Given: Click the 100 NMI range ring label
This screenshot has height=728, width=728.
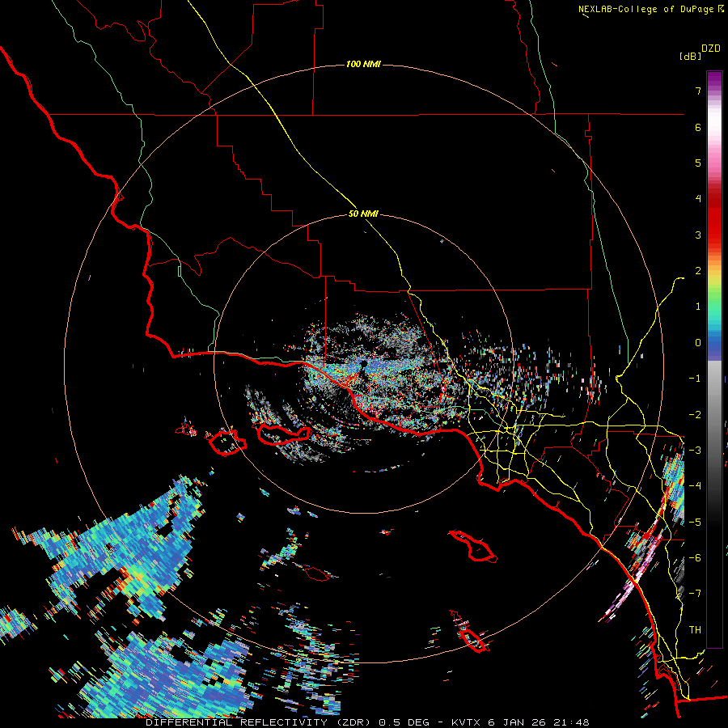Looking at the screenshot, I should (363, 64).
